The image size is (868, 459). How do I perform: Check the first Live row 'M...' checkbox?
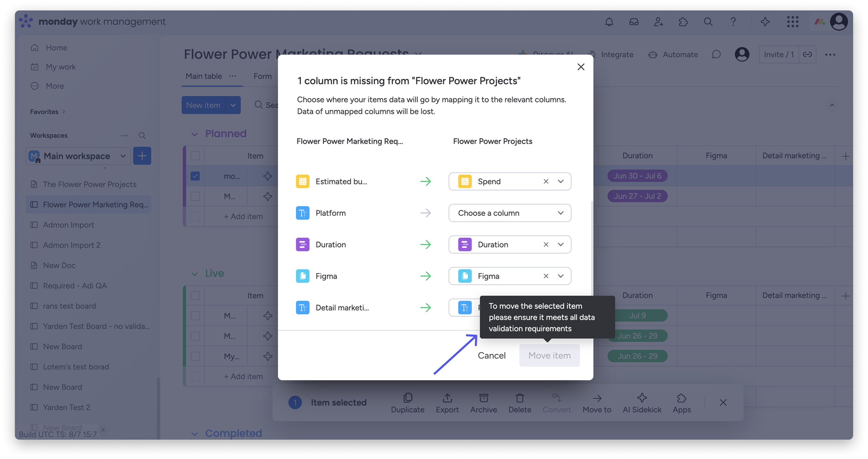(195, 316)
